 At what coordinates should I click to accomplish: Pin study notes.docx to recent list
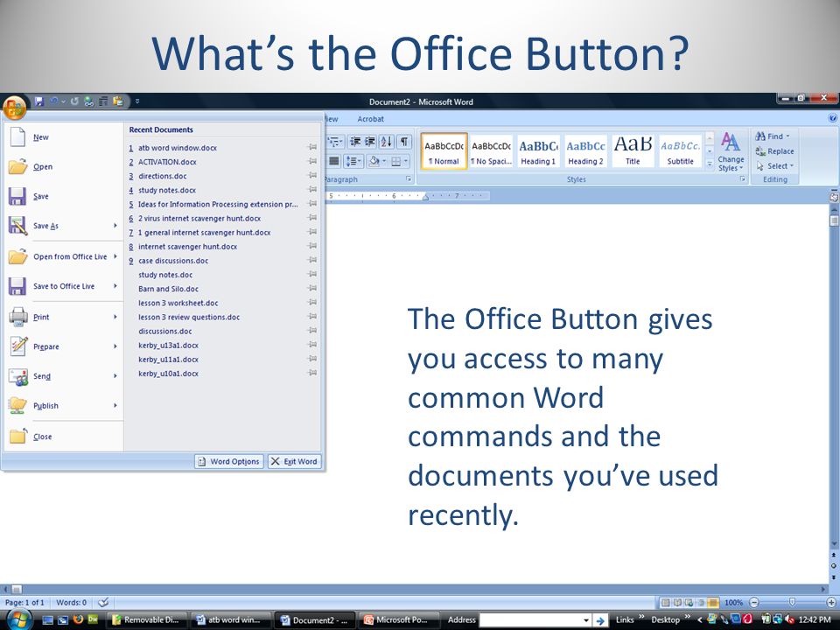pyautogui.click(x=311, y=189)
